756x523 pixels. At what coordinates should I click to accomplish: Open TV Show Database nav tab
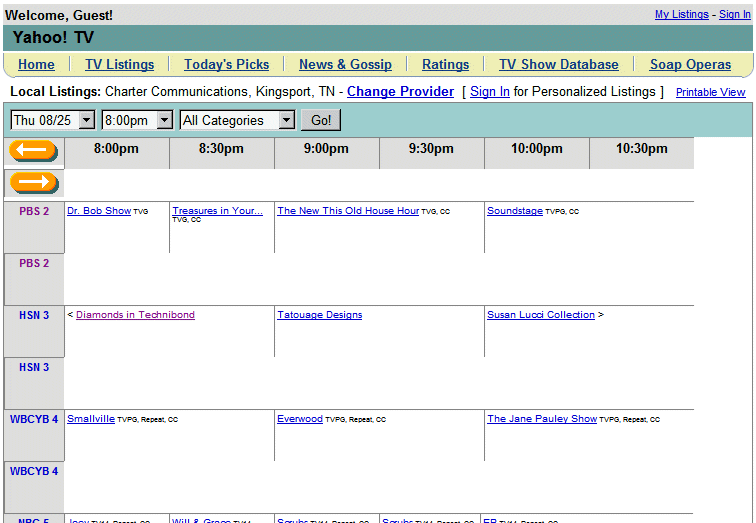click(x=559, y=65)
